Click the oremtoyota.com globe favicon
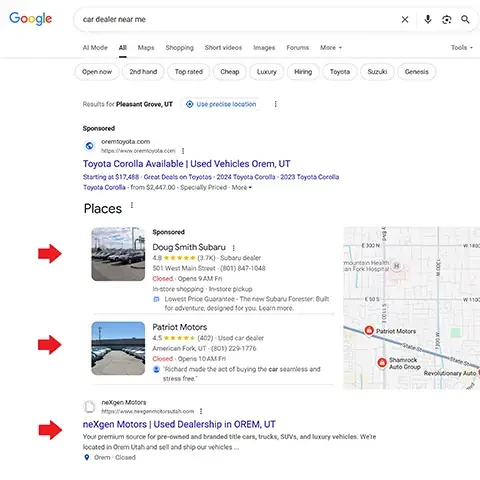Image resolution: width=480 pixels, height=480 pixels. pos(89,146)
